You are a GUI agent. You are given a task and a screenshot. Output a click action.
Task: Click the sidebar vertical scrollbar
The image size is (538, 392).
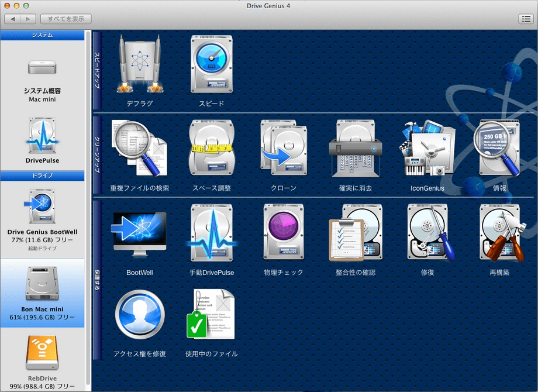[x=88, y=209]
